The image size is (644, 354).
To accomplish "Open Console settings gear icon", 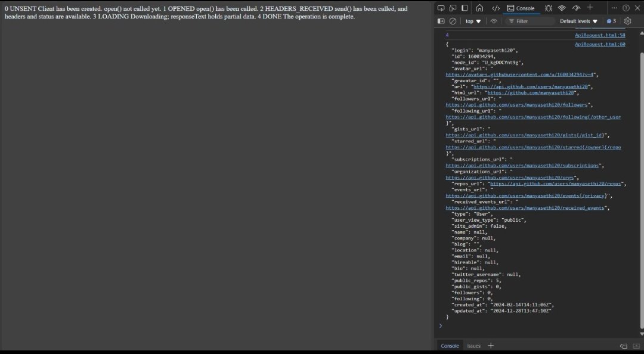I will [x=627, y=21].
